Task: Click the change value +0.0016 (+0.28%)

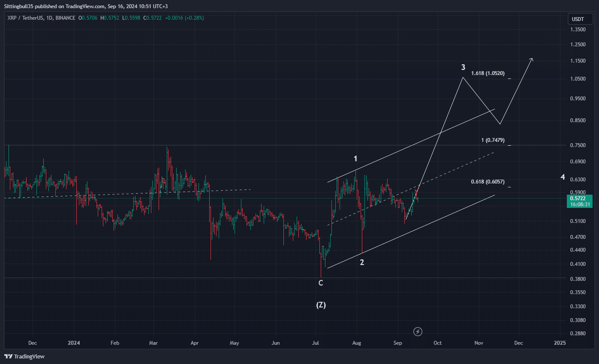Action: [185, 18]
